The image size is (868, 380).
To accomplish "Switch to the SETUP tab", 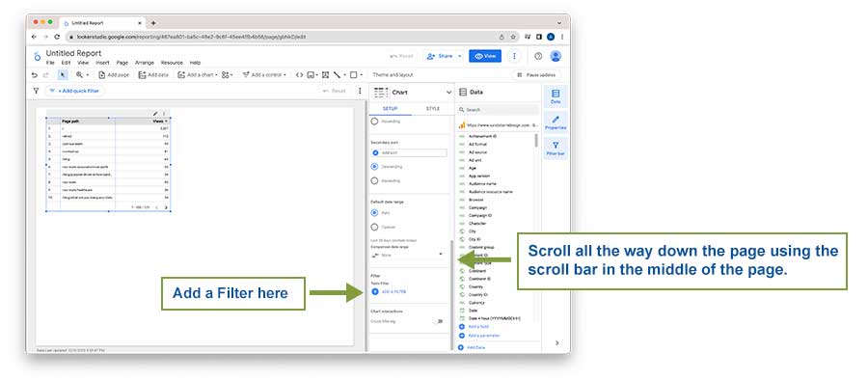I will [x=391, y=109].
